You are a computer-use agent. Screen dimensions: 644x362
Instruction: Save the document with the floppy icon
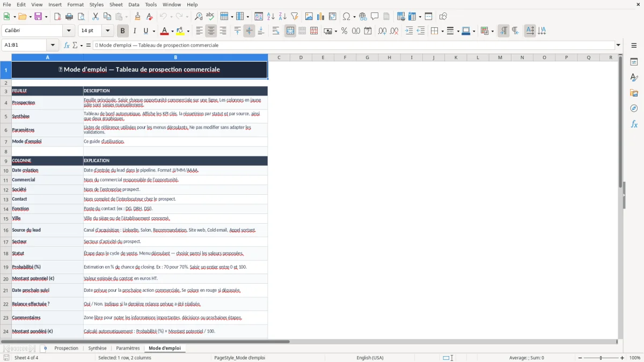[x=38, y=17]
